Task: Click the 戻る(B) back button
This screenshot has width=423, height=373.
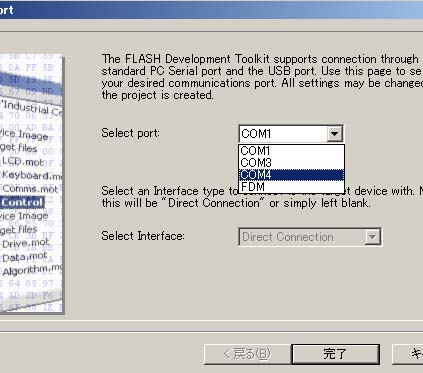Action: point(247,354)
